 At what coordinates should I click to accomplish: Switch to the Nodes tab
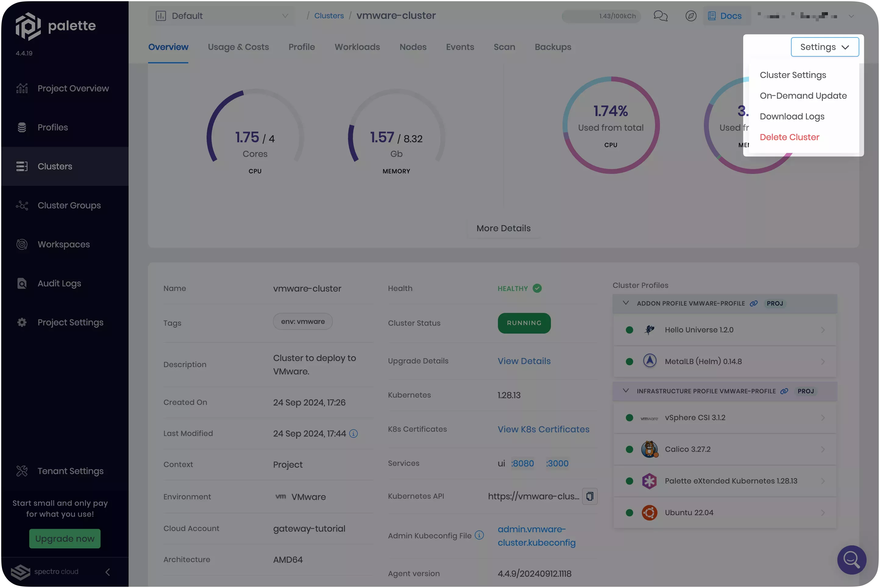pos(413,47)
